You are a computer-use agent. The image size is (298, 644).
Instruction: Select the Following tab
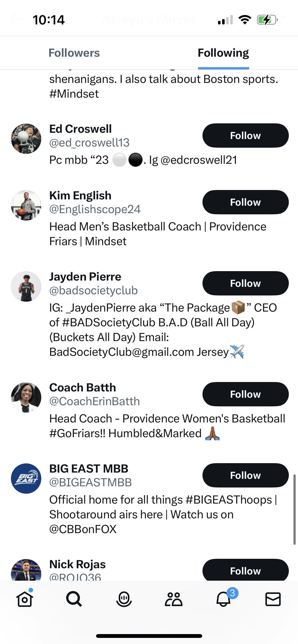(x=223, y=53)
